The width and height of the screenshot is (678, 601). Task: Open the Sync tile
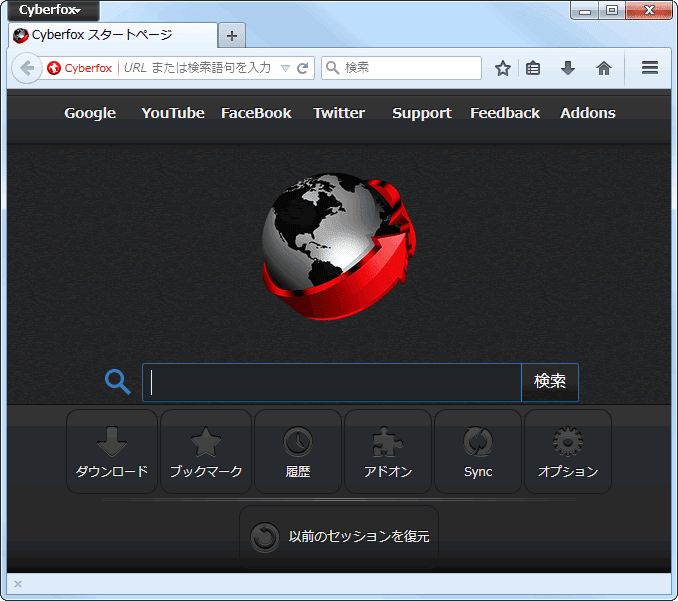coord(478,452)
